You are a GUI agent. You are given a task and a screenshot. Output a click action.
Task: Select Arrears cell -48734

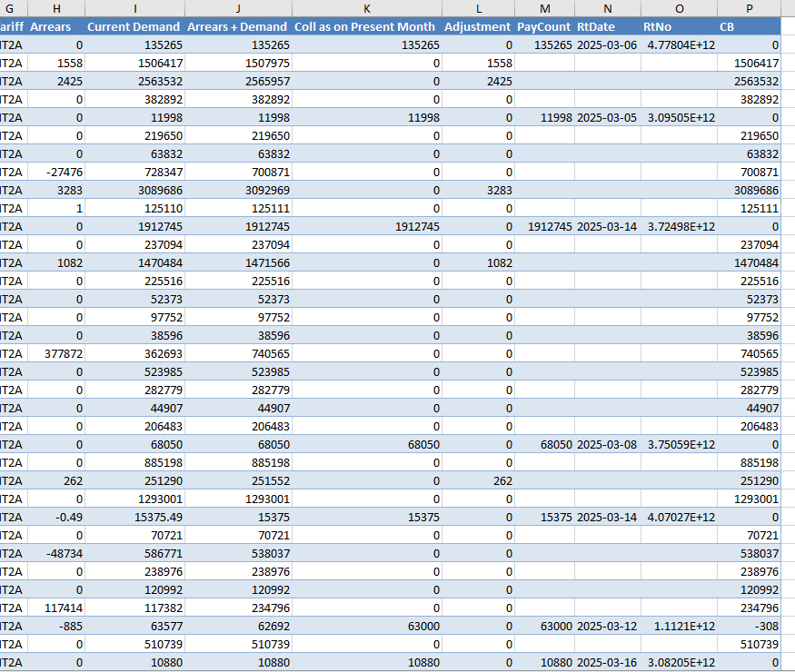coord(56,553)
